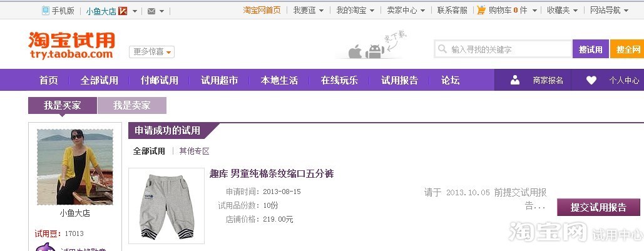The width and height of the screenshot is (644, 251).
Task: Switch to 我是买家 tab
Action: click(63, 106)
